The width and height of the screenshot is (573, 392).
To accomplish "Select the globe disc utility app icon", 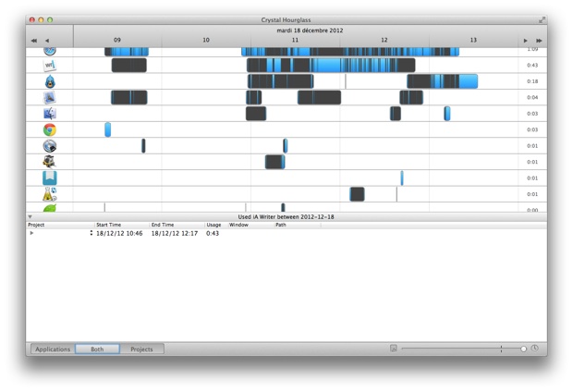I will click(50, 145).
